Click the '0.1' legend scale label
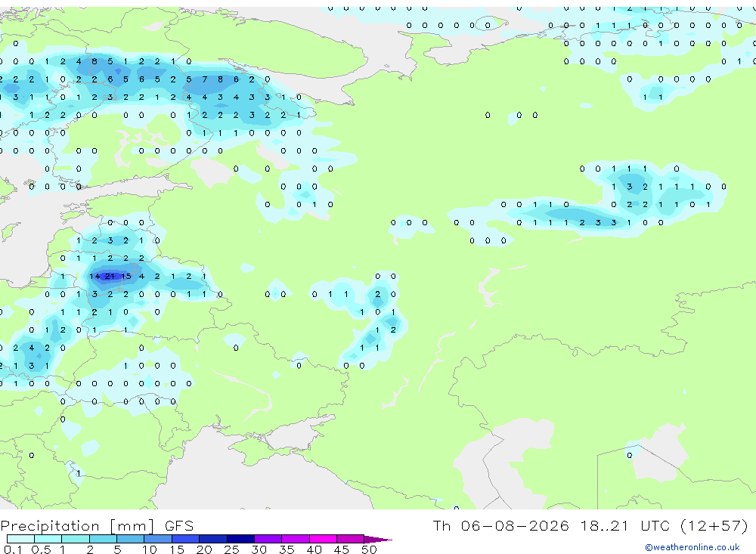The width and height of the screenshot is (756, 554). pos(13,549)
